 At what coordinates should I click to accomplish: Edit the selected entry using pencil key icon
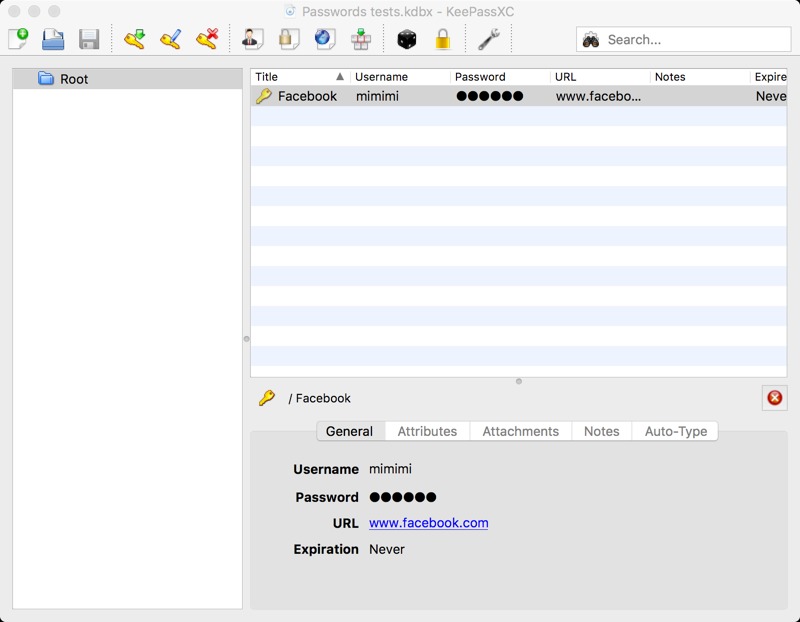[170, 39]
